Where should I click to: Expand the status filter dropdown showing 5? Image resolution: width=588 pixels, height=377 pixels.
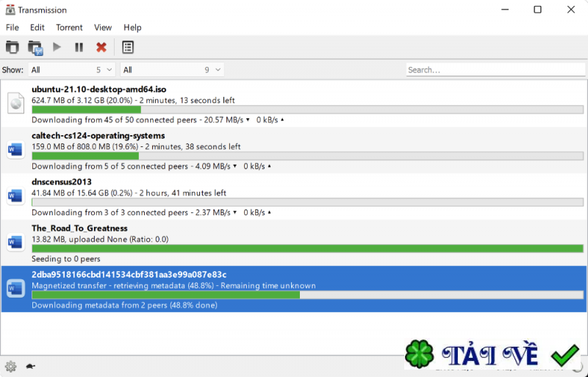(x=71, y=70)
